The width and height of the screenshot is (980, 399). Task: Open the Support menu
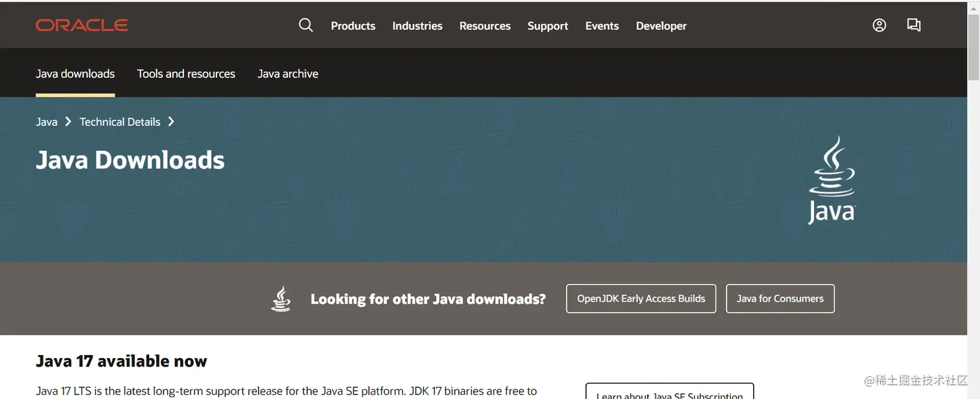pos(548,26)
